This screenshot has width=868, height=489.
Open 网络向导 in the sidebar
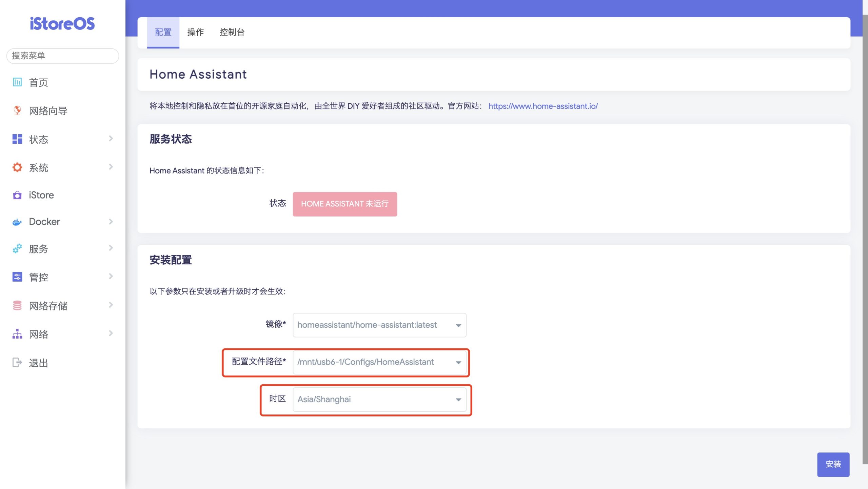pos(48,111)
